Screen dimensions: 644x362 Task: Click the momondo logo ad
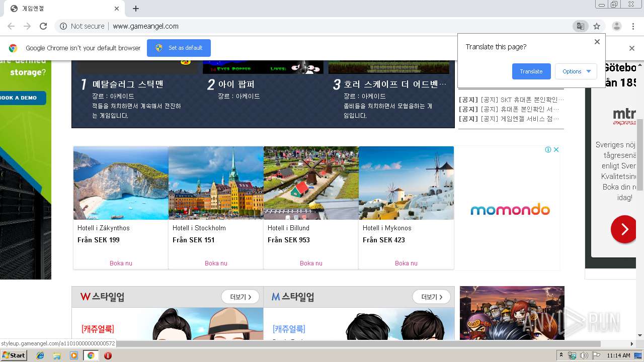(510, 209)
